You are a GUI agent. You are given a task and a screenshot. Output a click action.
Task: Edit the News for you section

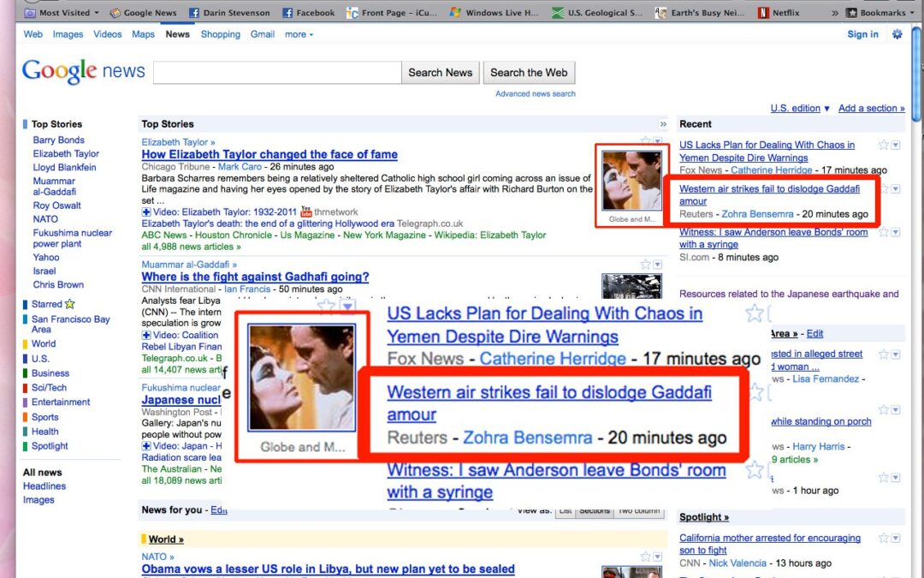(x=219, y=509)
